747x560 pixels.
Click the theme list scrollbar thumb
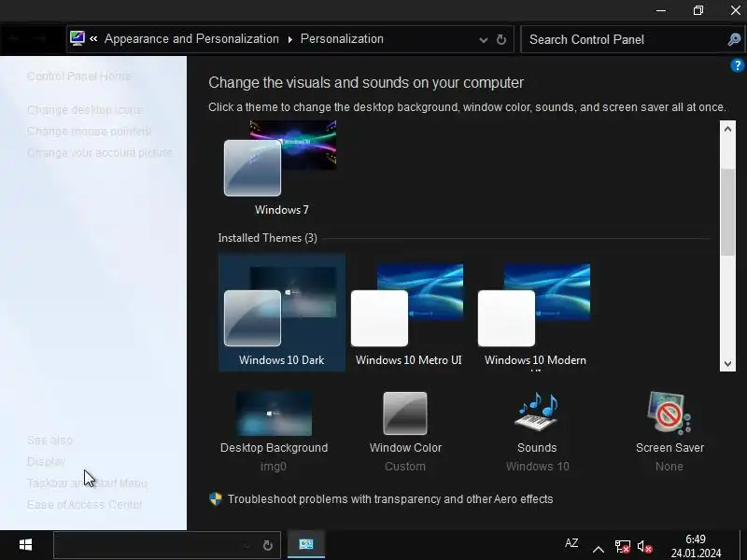pos(727,213)
